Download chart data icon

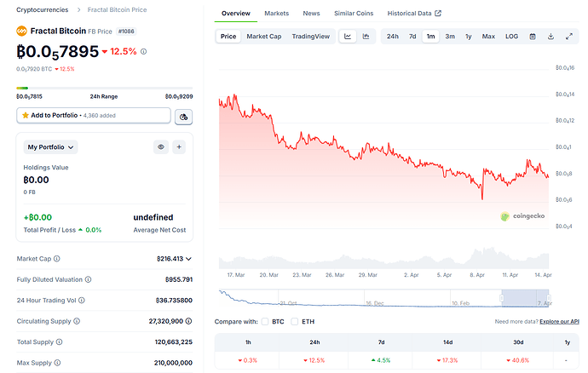(x=551, y=37)
